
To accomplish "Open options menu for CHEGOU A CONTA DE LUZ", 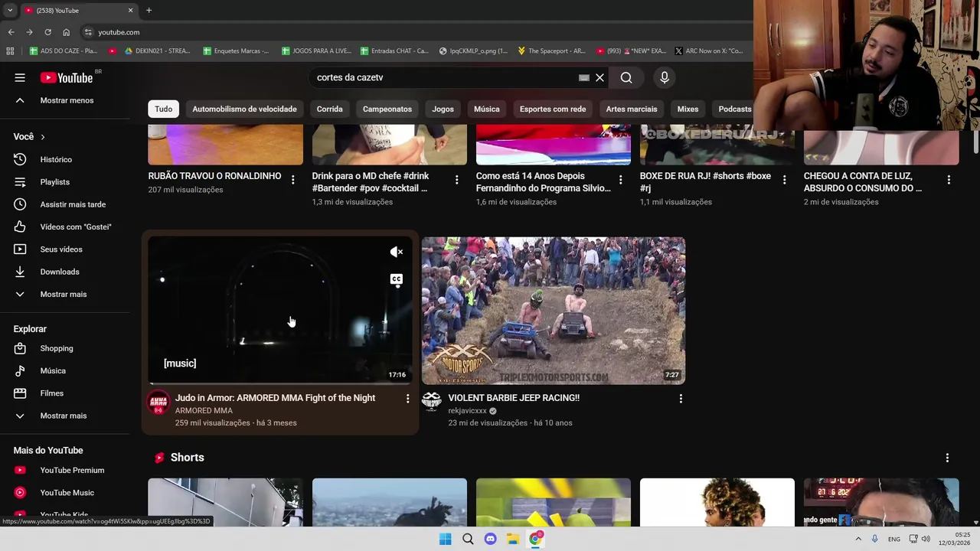I will pyautogui.click(x=949, y=180).
